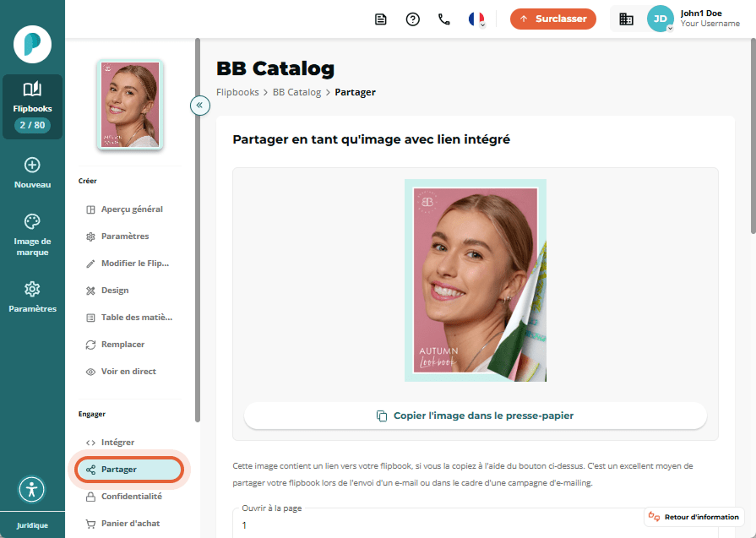756x538 pixels.
Task: Click the refresh icon beside Remplacer
Action: (90, 345)
